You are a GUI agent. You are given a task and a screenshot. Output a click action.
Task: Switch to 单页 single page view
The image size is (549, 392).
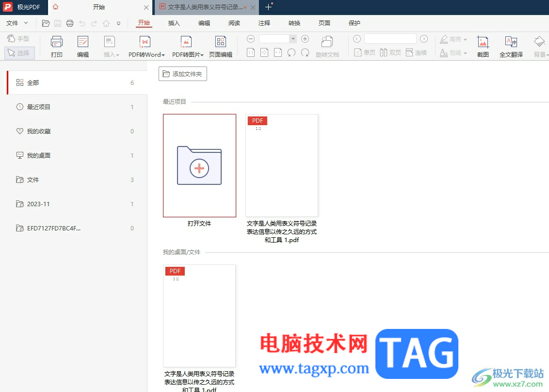click(365, 52)
